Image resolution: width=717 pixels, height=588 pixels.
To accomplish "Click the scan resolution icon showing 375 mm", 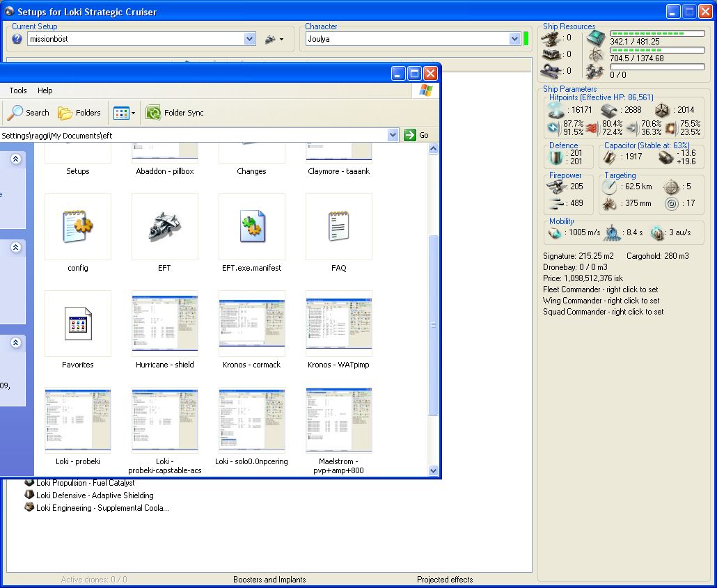I will [610, 203].
